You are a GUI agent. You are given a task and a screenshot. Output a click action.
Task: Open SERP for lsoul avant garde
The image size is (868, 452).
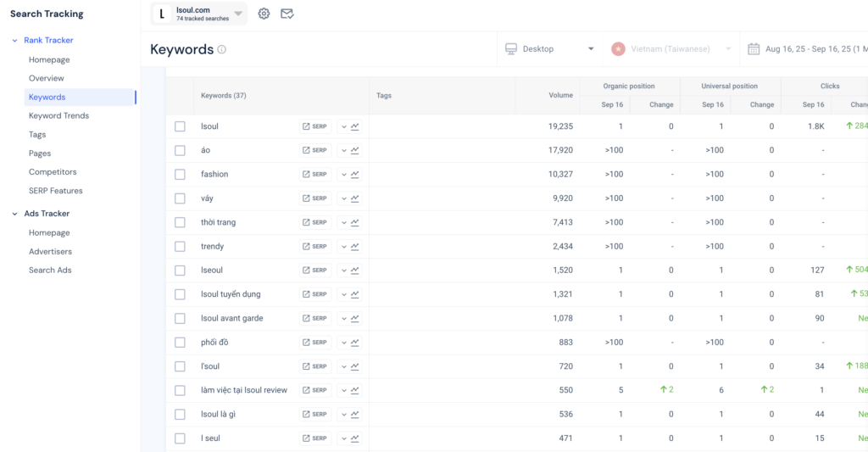(x=314, y=319)
